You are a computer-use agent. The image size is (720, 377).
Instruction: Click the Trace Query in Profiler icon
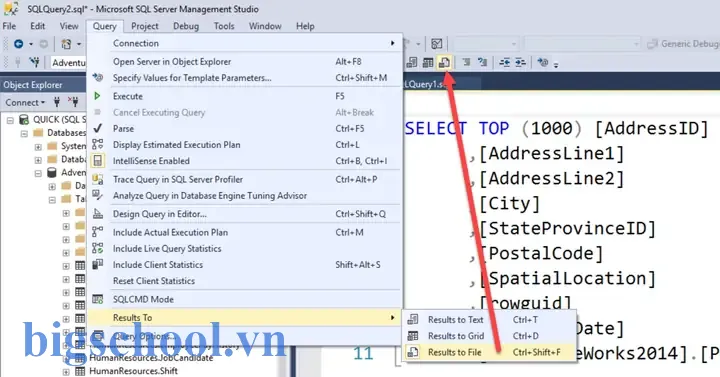[97, 179]
